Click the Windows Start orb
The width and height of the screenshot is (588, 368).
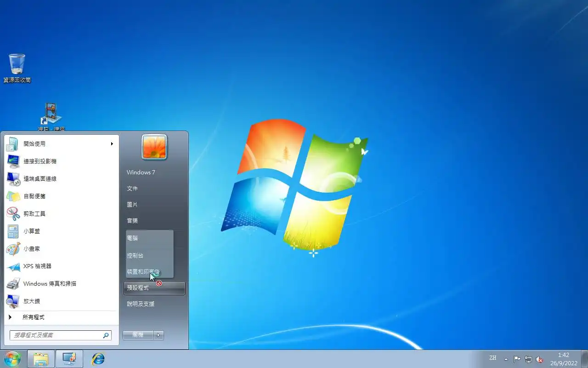[x=12, y=359]
